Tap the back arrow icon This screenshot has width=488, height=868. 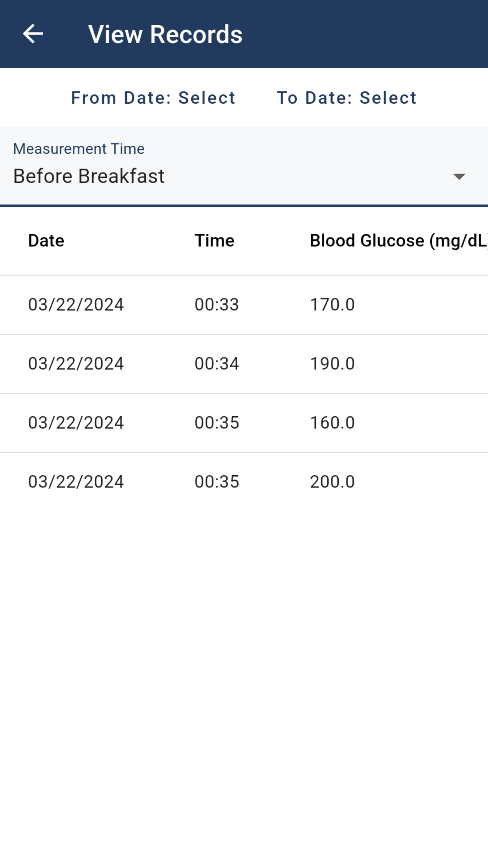point(33,34)
